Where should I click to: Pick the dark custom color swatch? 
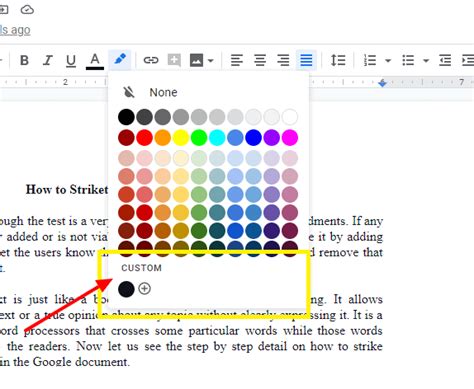click(x=126, y=289)
